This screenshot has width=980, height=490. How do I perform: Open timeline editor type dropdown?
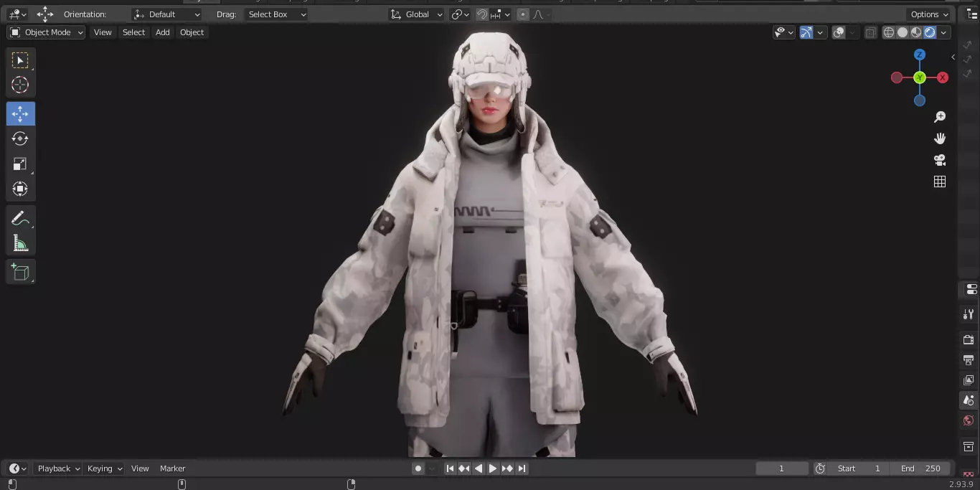pyautogui.click(x=17, y=468)
